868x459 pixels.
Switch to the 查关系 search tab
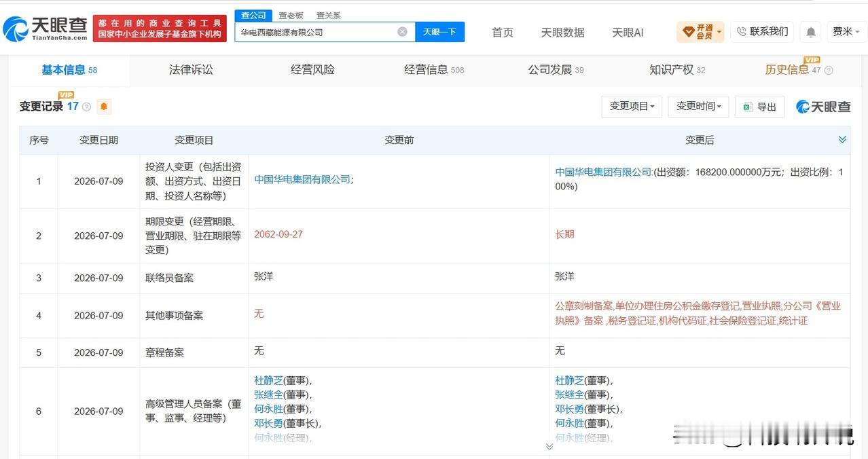(x=328, y=15)
